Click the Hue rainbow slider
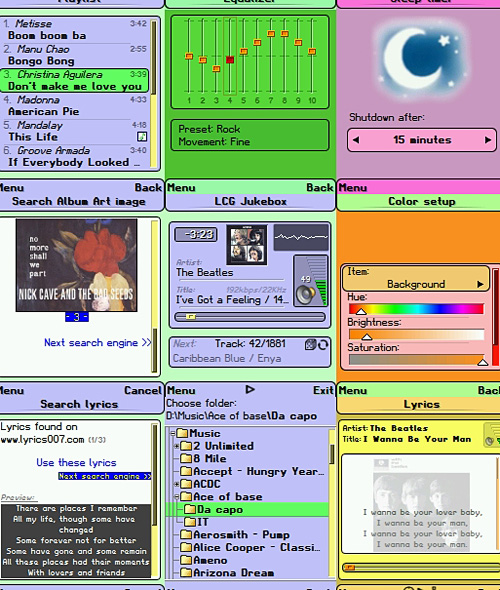This screenshot has height=590, width=500. pyautogui.click(x=416, y=309)
